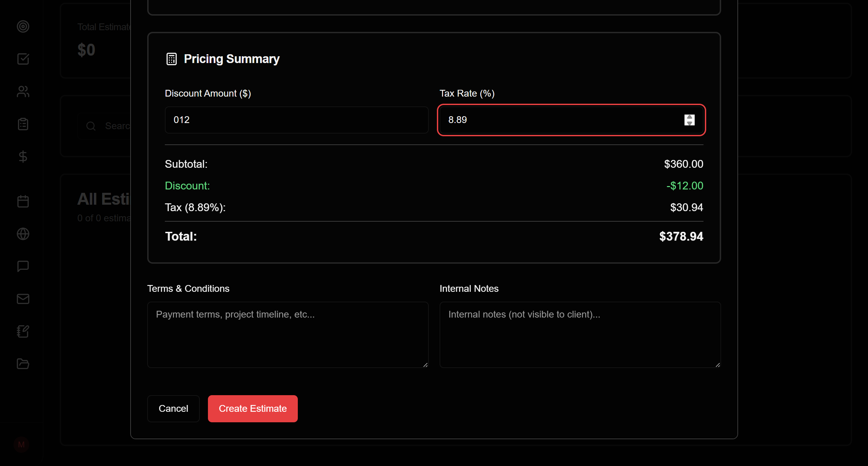868x466 pixels.
Task: Increase tax rate with stepper up arrow
Action: tap(689, 117)
